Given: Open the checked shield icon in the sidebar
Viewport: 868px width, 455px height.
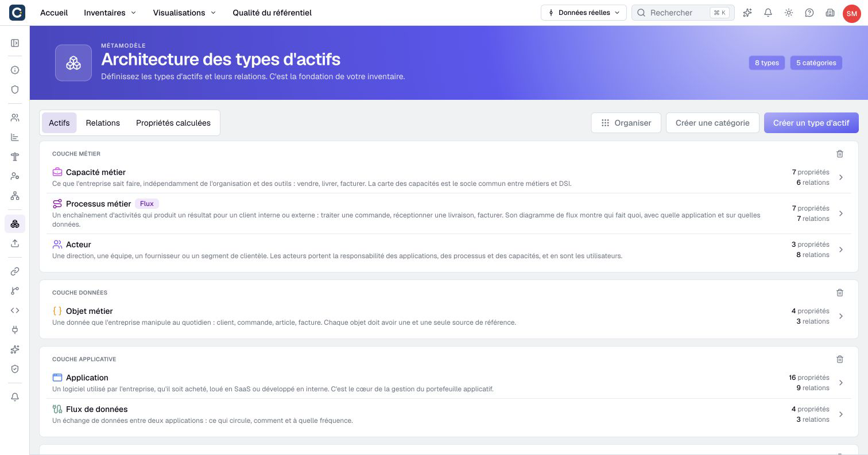Looking at the screenshot, I should coord(15,369).
